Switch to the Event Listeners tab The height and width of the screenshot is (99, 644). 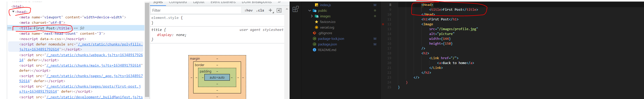[x=223, y=2]
